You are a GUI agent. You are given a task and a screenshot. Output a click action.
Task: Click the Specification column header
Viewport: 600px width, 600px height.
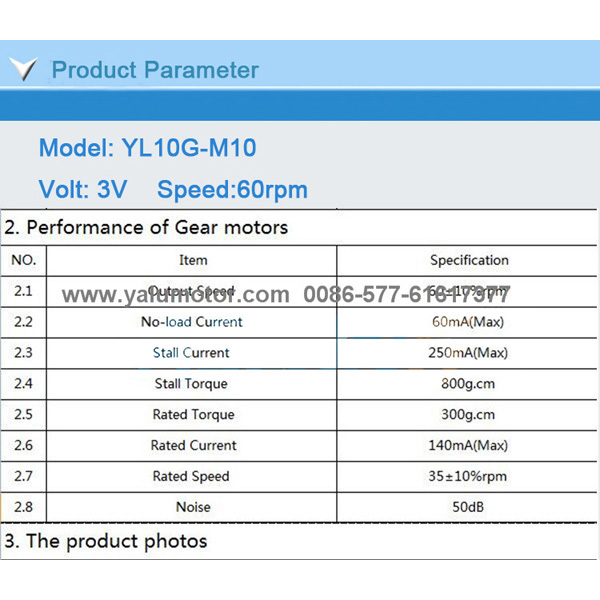[469, 261]
